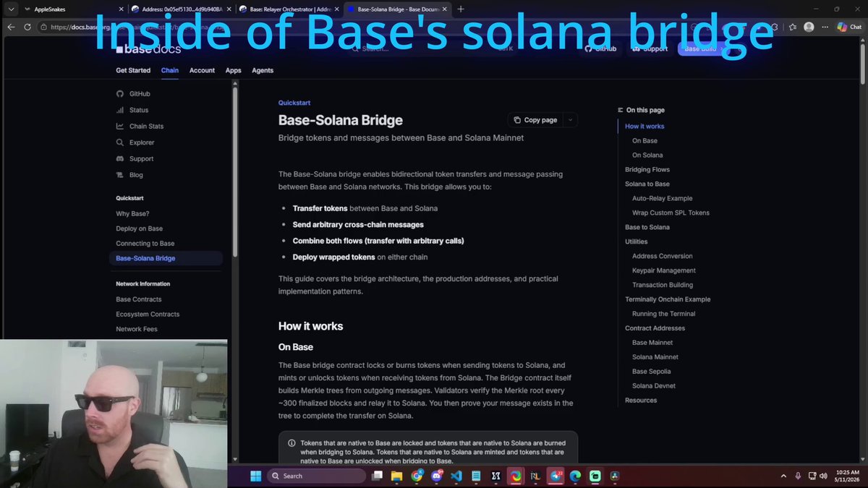Viewport: 868px width, 488px height.
Task: Jump to Address Conversion in outline
Action: tap(662, 256)
